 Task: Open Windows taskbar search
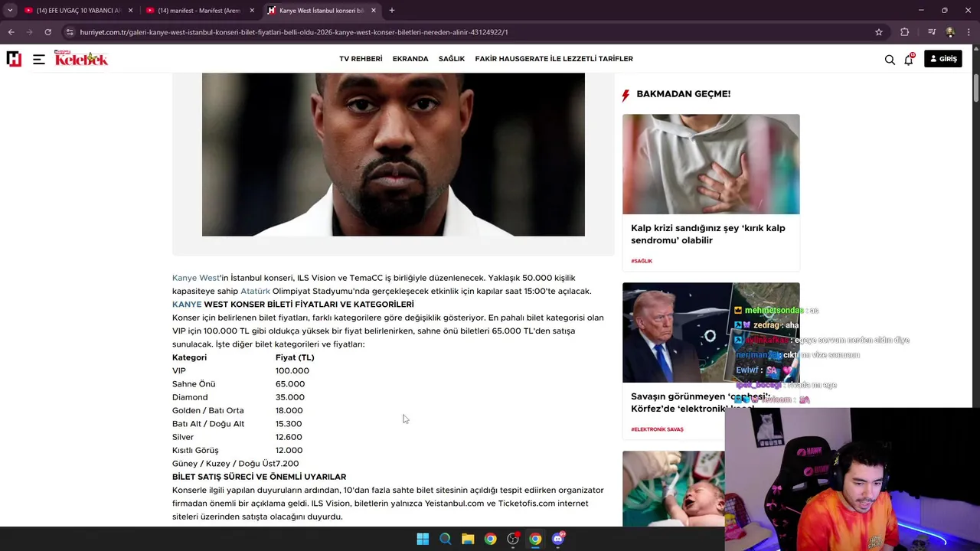pyautogui.click(x=445, y=539)
